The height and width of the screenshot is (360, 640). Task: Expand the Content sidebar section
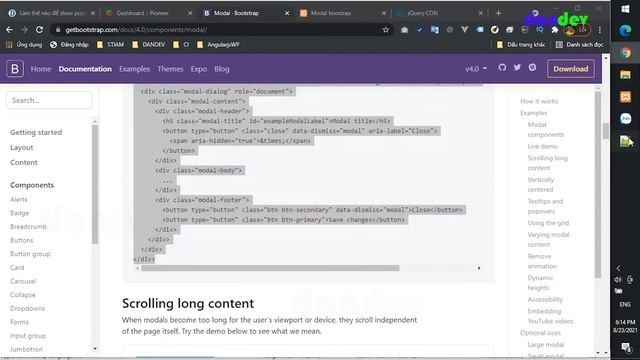(x=24, y=162)
